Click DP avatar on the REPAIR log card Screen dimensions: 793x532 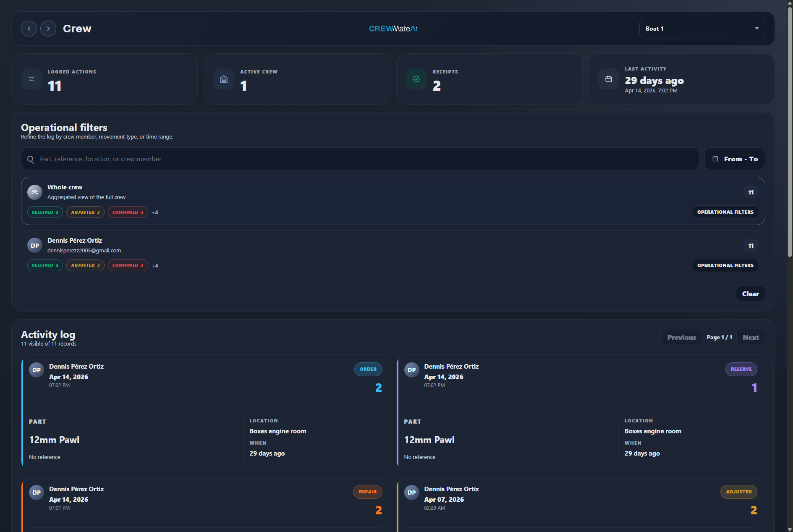coord(37,493)
